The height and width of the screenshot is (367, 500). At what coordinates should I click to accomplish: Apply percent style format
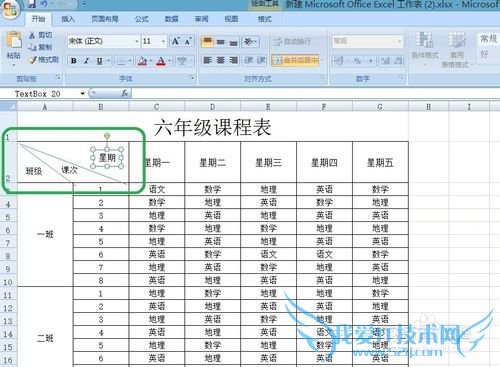pos(358,61)
